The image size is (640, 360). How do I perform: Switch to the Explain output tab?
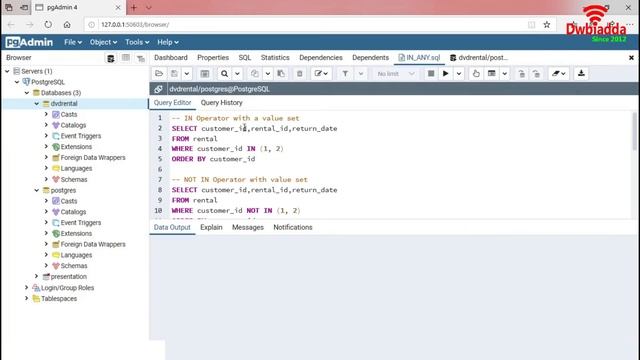[x=211, y=227]
